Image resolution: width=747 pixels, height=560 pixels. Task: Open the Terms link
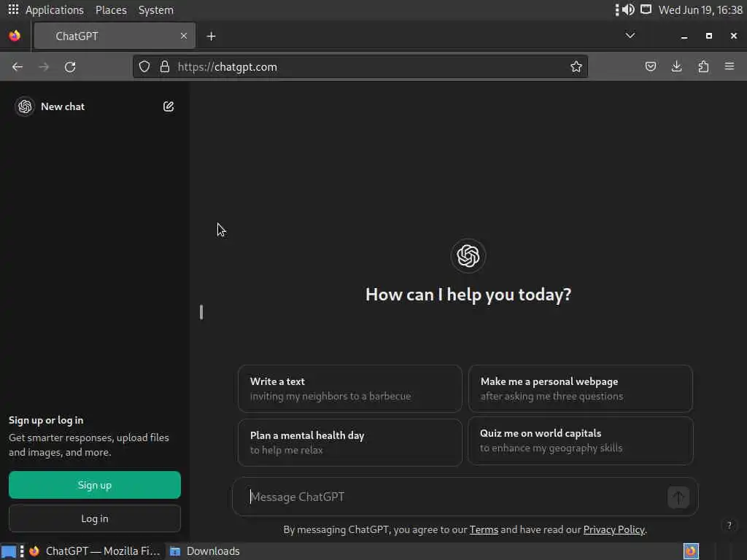point(484,529)
